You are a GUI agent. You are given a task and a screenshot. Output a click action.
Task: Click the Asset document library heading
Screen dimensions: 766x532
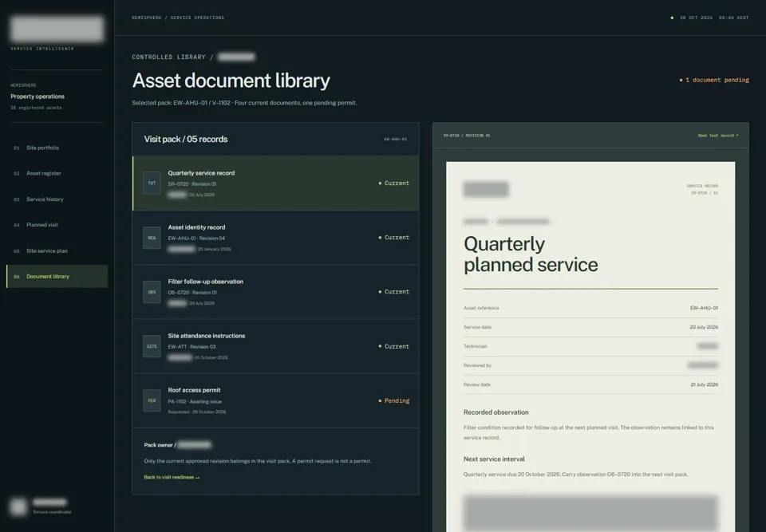tap(231, 81)
